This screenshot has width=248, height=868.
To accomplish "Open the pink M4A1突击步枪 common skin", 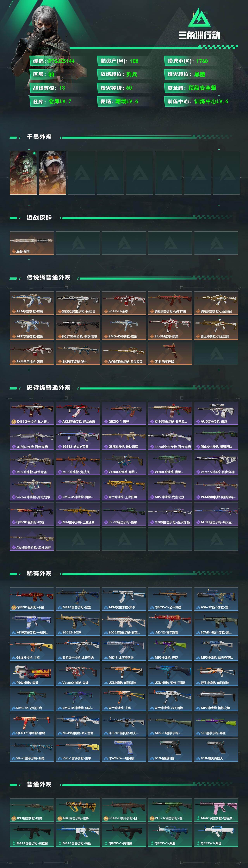I will [x=216, y=810].
